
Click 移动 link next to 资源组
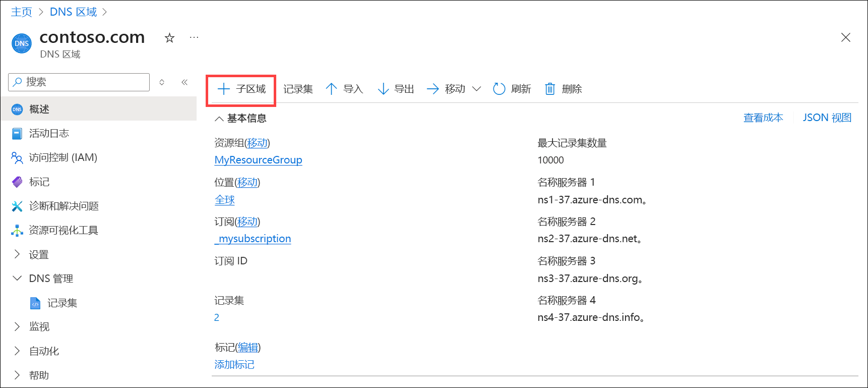click(257, 143)
